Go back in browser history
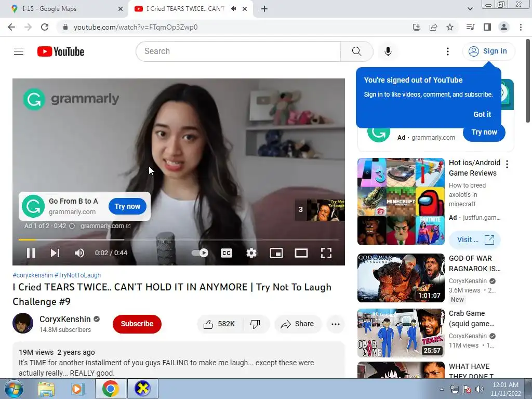532x399 pixels. pyautogui.click(x=11, y=27)
